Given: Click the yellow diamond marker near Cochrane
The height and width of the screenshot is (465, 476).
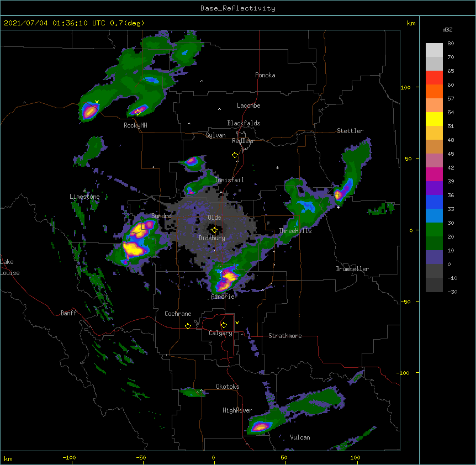Looking at the screenshot, I should (x=188, y=326).
